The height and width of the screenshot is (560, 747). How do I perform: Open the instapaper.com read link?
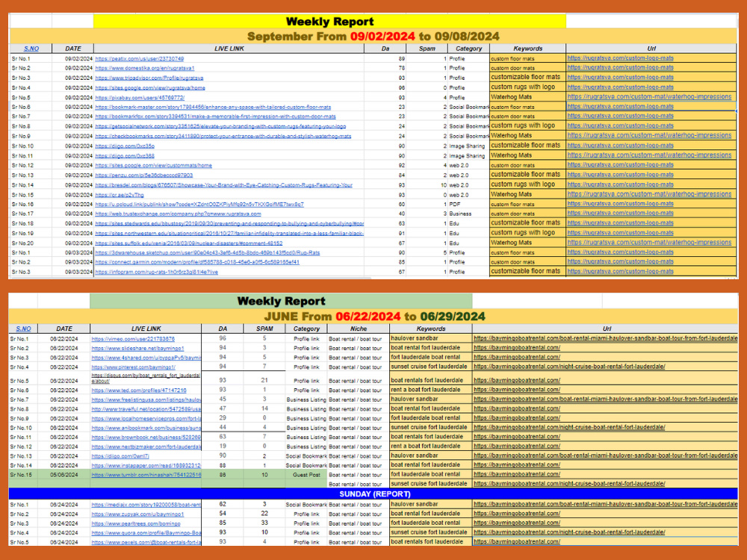tap(146, 466)
